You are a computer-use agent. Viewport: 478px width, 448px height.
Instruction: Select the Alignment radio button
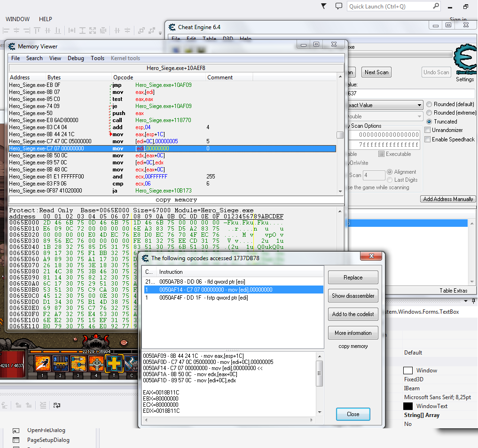[390, 172]
